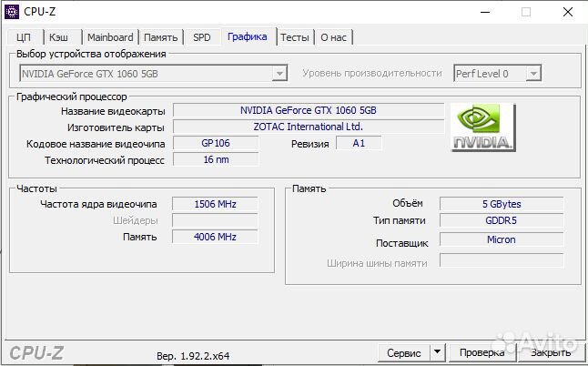This screenshot has height=366, width=588.
Task: Close the CPU-Z window
Action: (568, 12)
